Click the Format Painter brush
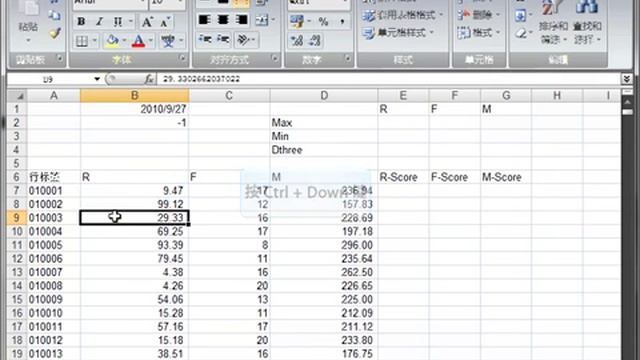 tap(55, 33)
